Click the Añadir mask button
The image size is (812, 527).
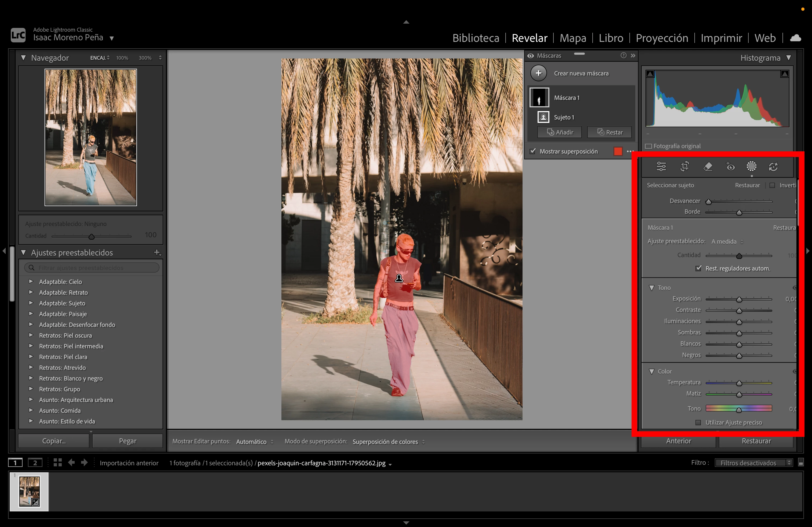[560, 132]
